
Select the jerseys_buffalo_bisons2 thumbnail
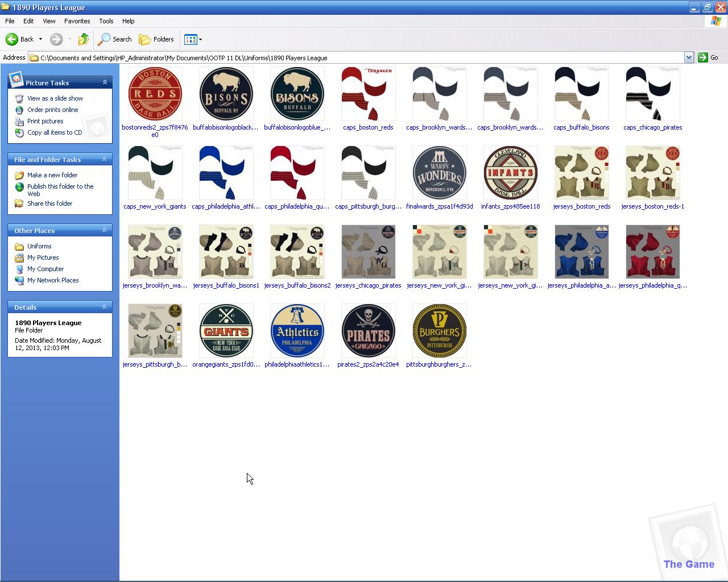[x=297, y=252]
